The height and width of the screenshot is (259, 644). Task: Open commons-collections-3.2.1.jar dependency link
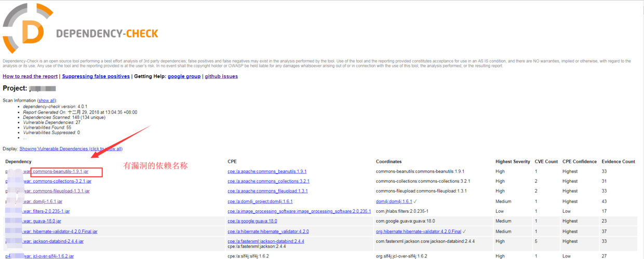tap(62, 181)
